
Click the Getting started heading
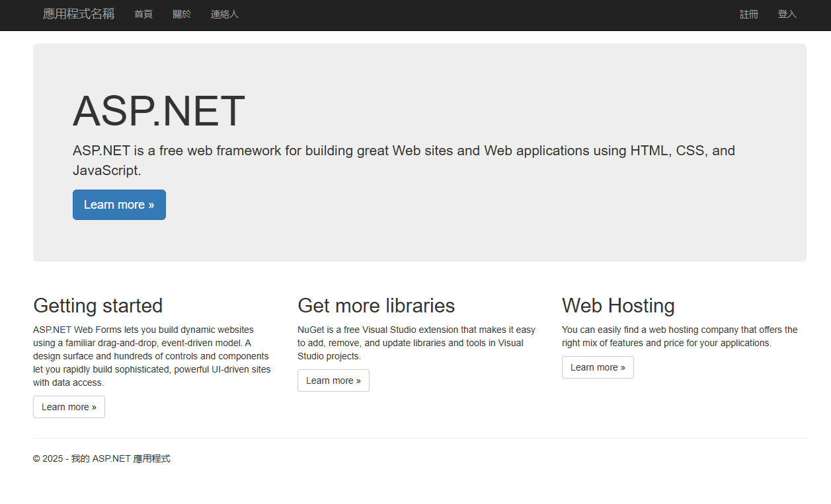pos(98,305)
